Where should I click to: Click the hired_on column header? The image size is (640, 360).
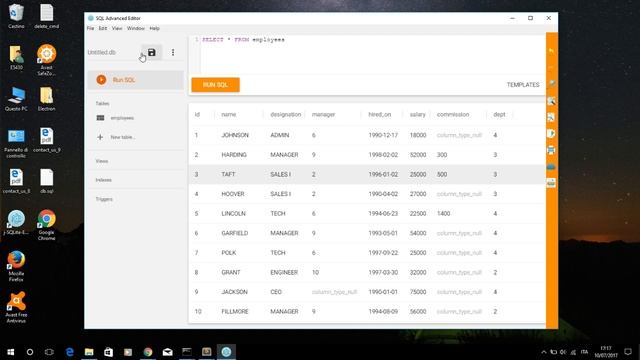[380, 115]
